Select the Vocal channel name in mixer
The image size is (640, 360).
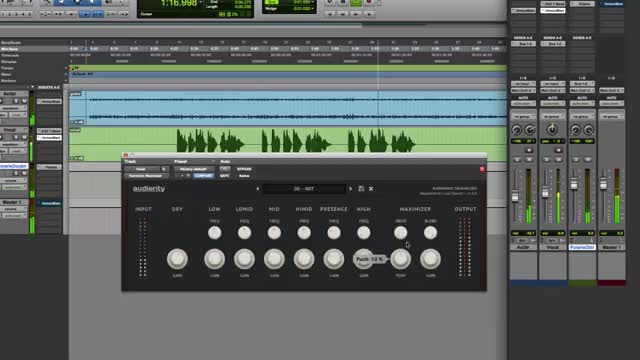click(x=553, y=247)
